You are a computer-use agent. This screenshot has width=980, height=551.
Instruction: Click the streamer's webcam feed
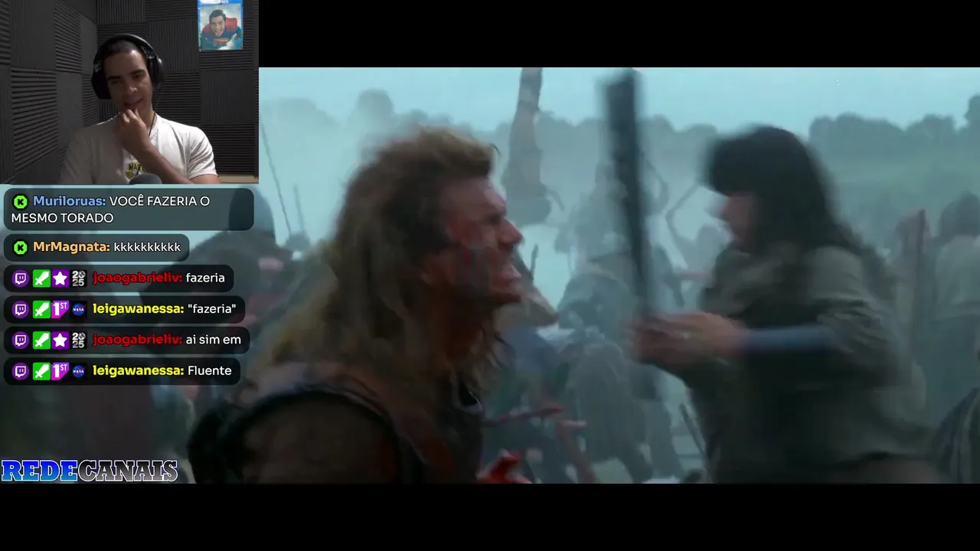coord(129,92)
